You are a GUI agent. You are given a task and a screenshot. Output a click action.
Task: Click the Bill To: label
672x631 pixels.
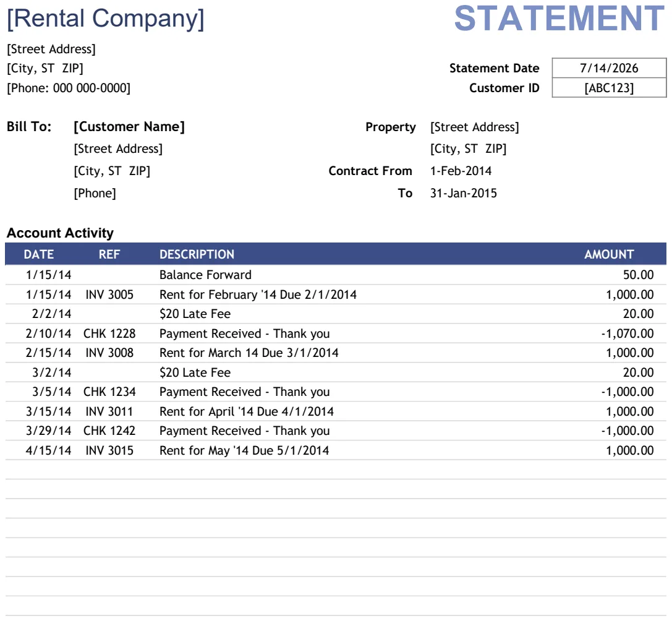click(x=28, y=127)
